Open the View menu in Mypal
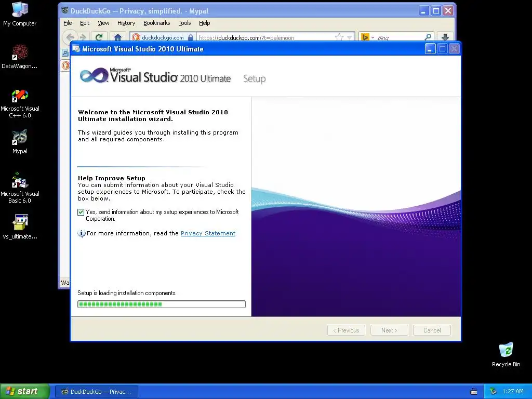The width and height of the screenshot is (532, 399). tap(103, 23)
